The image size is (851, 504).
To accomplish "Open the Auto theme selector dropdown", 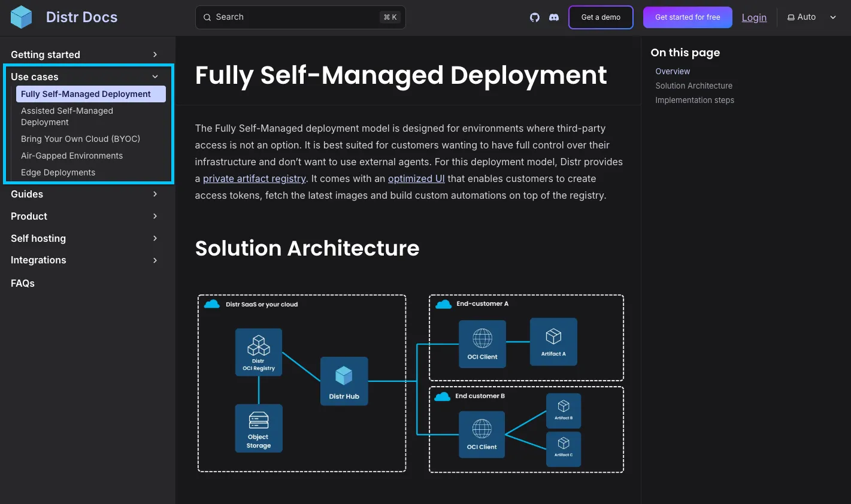I will pos(811,17).
